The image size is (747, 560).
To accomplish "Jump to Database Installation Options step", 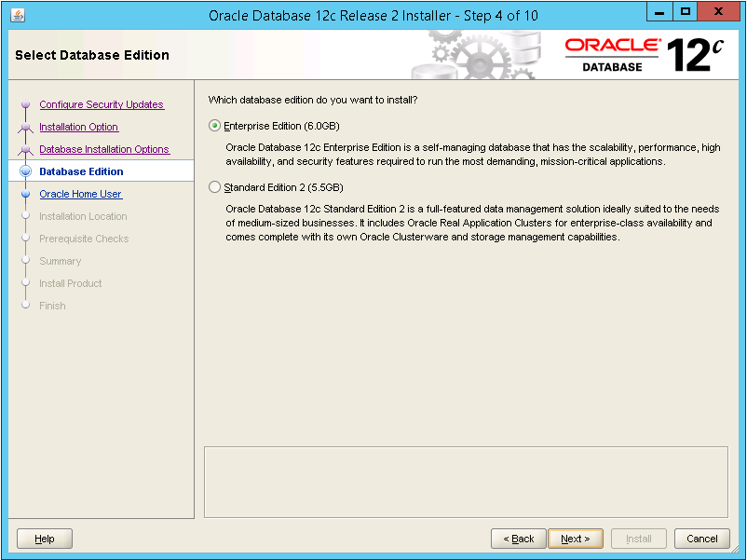I will click(103, 150).
